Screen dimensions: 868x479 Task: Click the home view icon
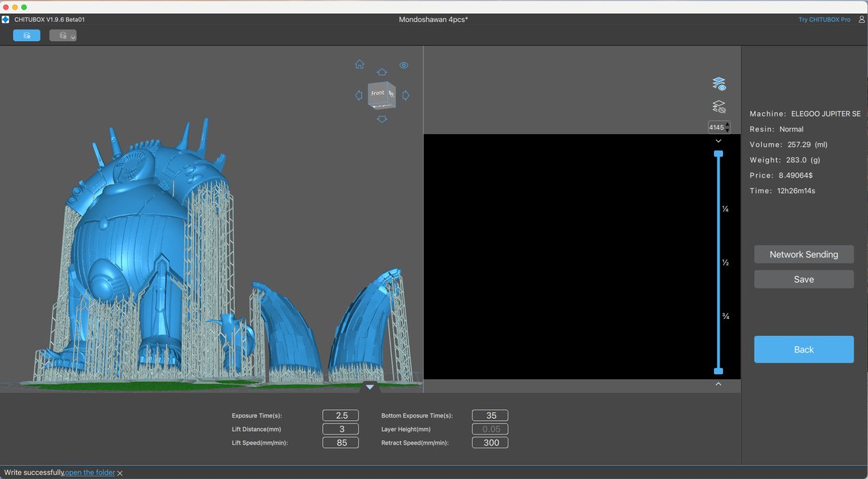coord(359,64)
